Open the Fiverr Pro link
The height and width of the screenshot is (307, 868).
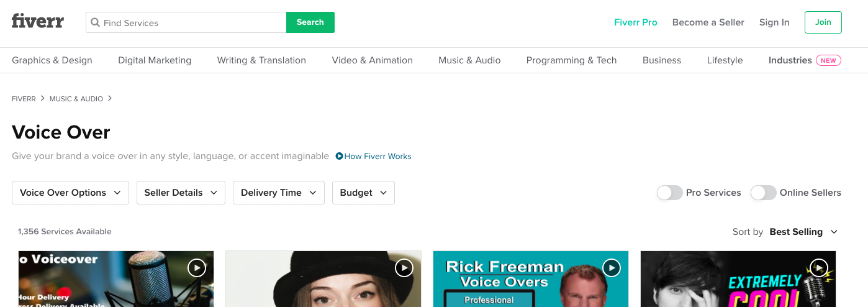pos(636,22)
